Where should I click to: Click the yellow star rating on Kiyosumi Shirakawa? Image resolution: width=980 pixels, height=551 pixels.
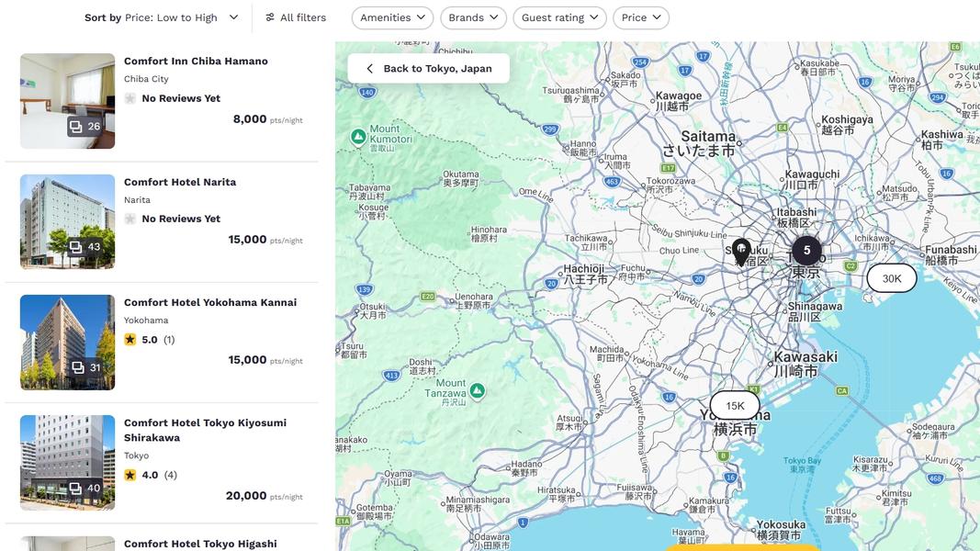(x=130, y=476)
